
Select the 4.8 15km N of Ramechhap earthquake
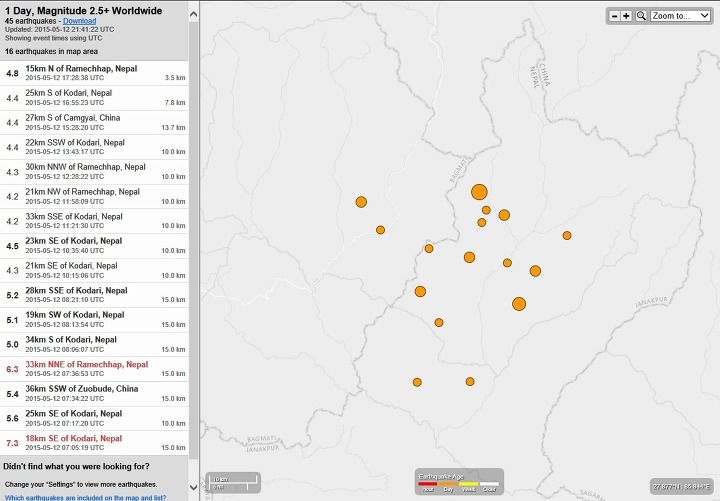[94, 73]
